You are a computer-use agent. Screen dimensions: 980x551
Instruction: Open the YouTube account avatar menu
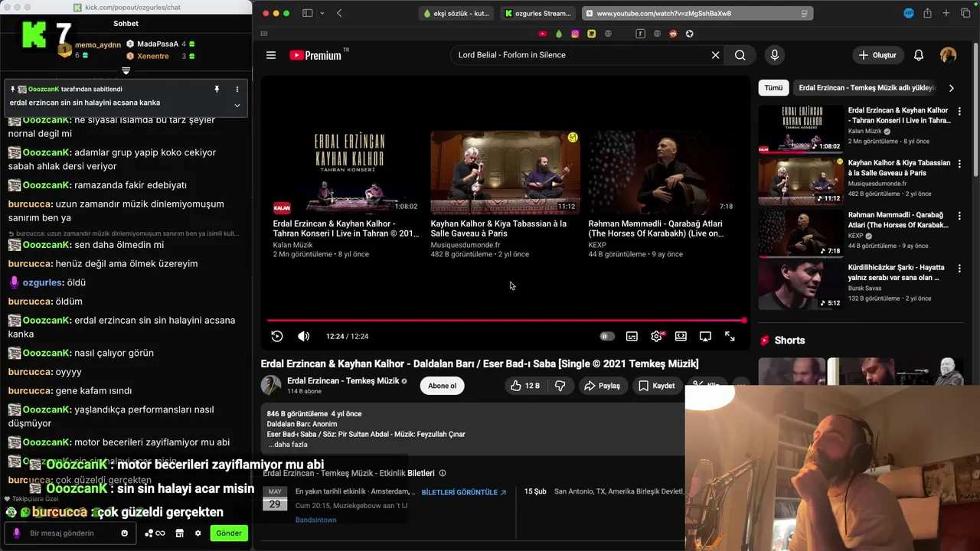pyautogui.click(x=948, y=55)
